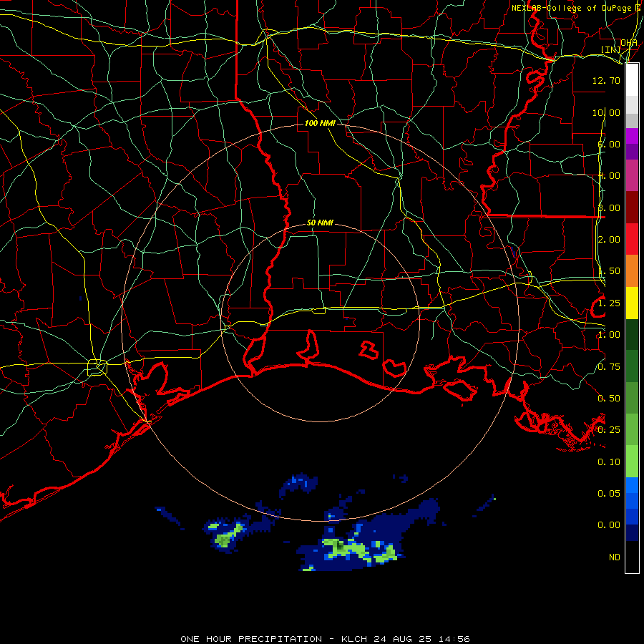
Task: Click the 1.00 legend value
Action: [609, 335]
